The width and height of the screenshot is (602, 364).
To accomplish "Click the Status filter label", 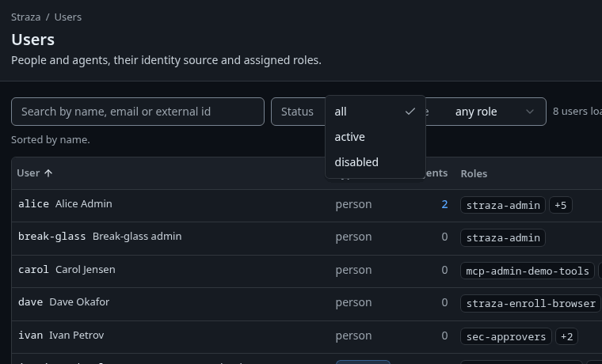I will (x=297, y=112).
